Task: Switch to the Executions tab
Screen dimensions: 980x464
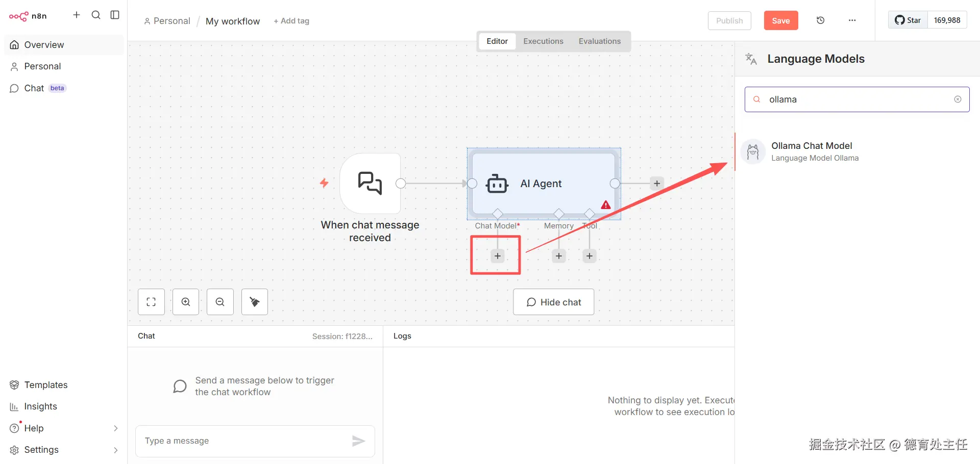Action: (x=543, y=41)
